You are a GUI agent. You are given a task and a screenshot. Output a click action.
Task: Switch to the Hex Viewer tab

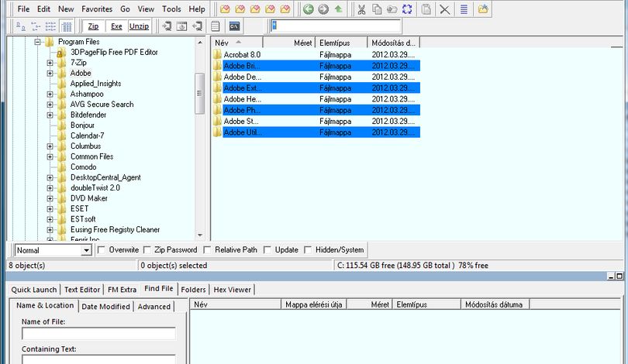coord(233,290)
